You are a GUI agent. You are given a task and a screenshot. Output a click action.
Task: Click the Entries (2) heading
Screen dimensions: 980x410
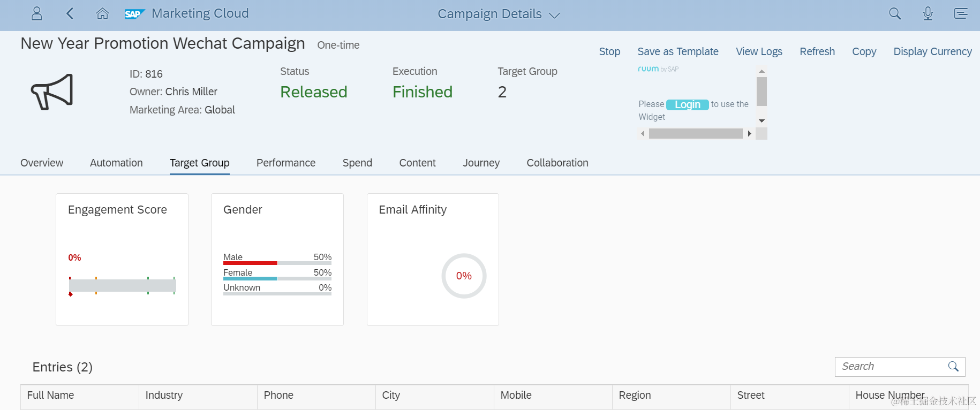coord(63,367)
